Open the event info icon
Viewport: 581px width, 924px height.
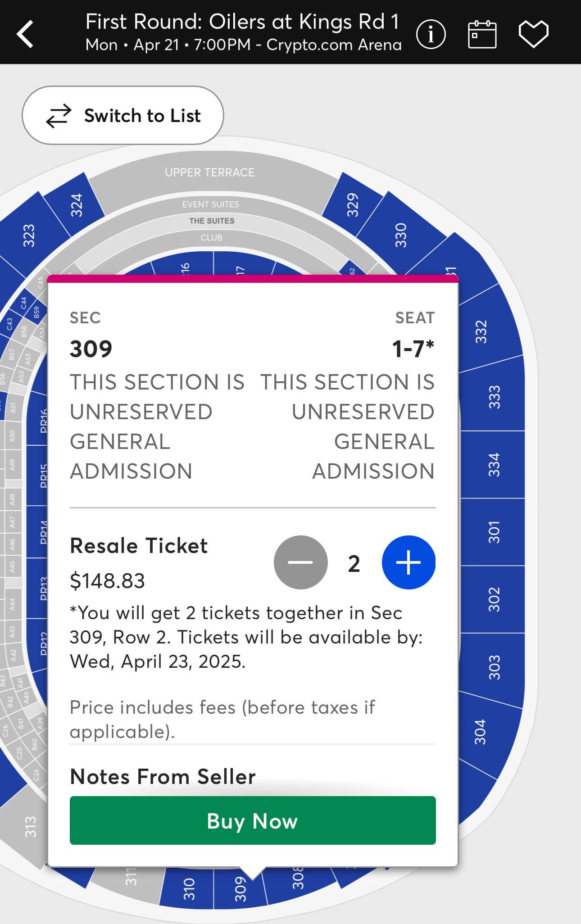[431, 34]
